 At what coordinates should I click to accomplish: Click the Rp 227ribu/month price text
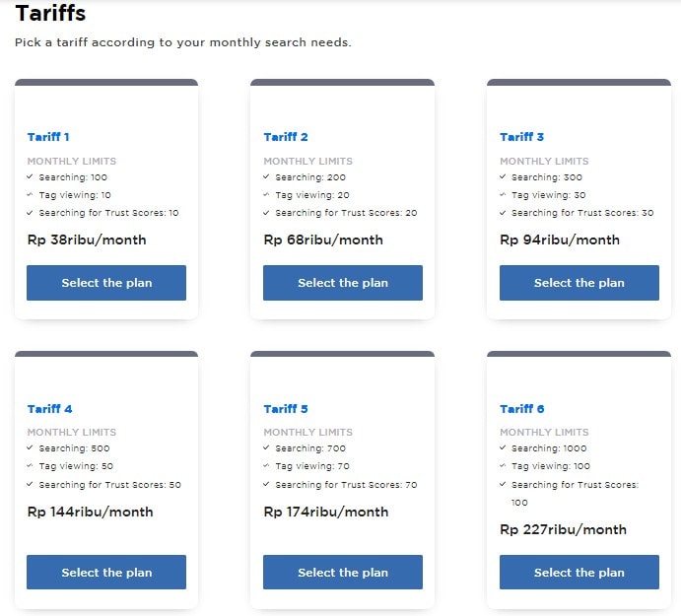(564, 529)
